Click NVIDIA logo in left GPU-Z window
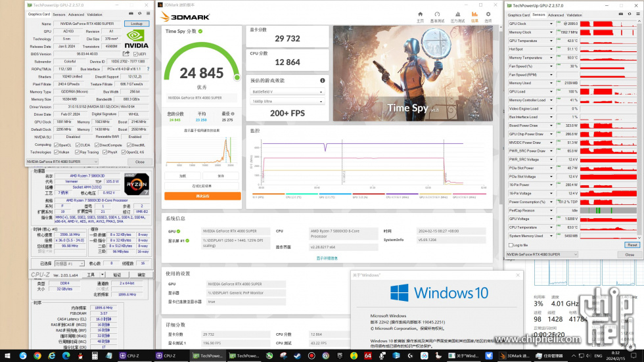Screen dimensions: 644x362 point(137,39)
